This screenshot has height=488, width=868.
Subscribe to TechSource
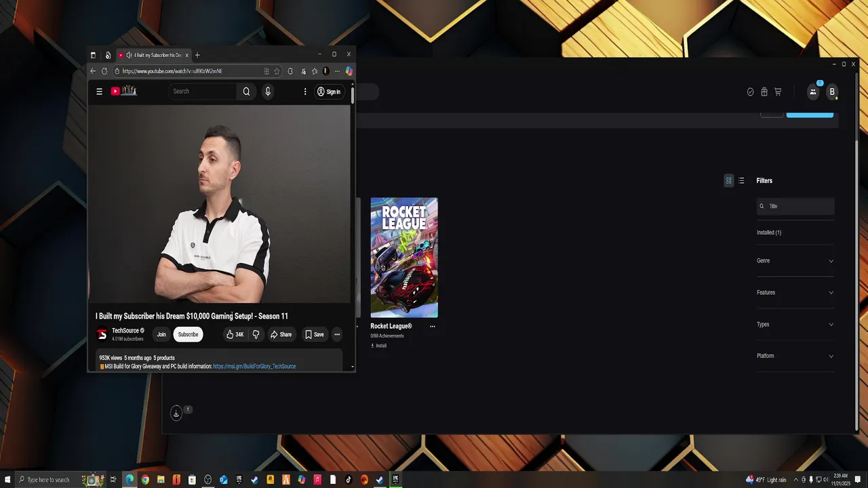pos(188,334)
